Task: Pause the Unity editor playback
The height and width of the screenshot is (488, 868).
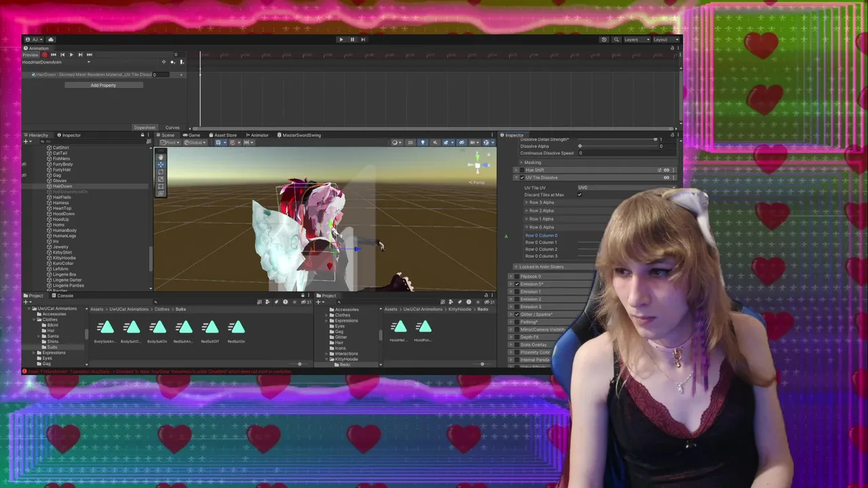Action: pyautogui.click(x=352, y=39)
